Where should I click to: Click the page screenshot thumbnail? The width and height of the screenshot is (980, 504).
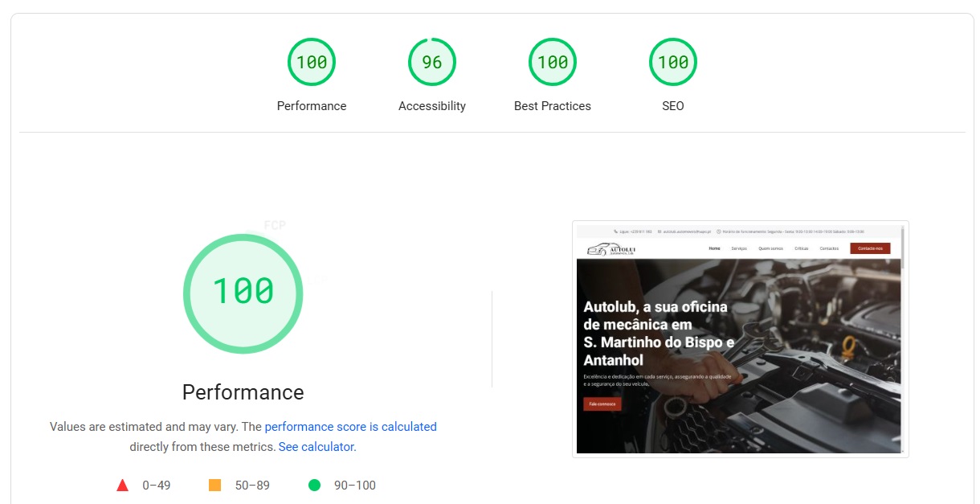tap(739, 339)
